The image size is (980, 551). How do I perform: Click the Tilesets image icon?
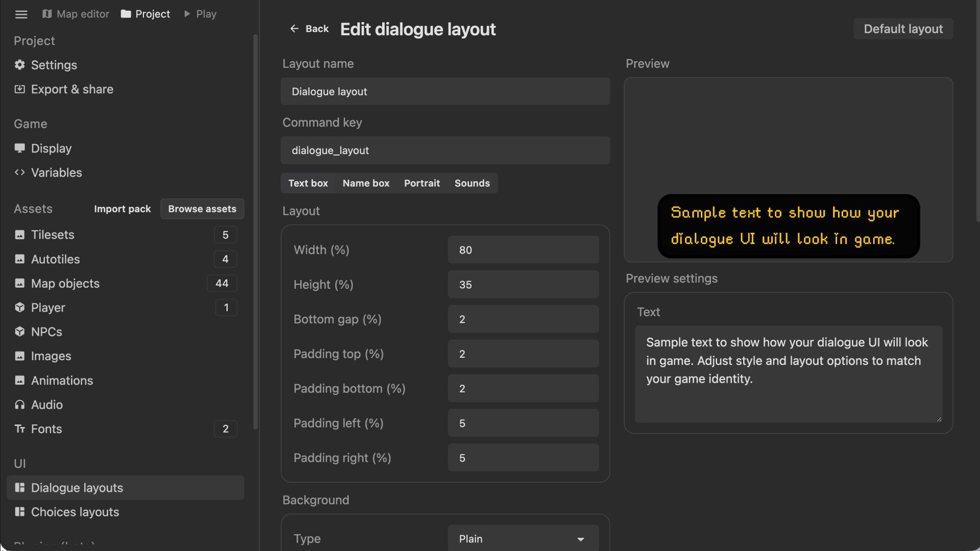tap(19, 235)
